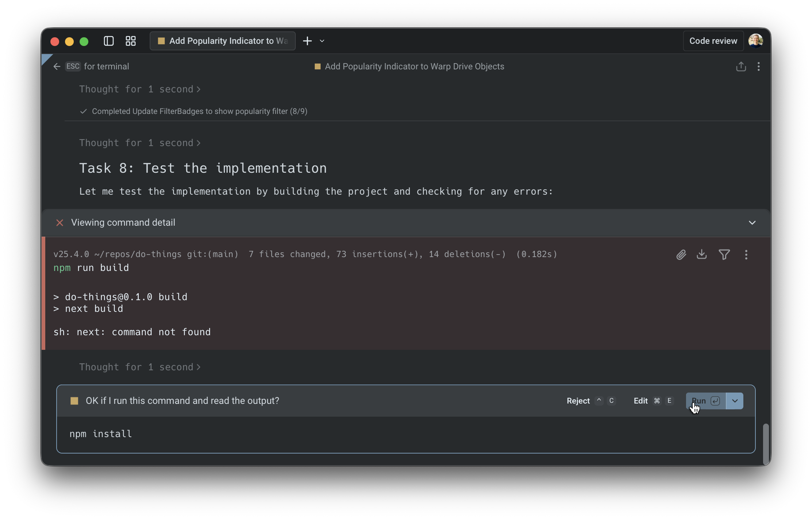Toggle the sidebar panel icon
Viewport: 812px width, 520px height.
(108, 41)
